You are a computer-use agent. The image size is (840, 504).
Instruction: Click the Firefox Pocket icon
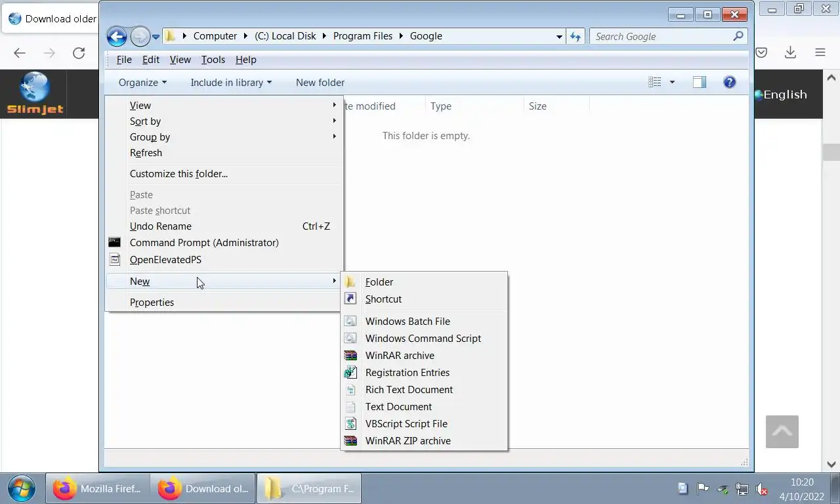(761, 52)
